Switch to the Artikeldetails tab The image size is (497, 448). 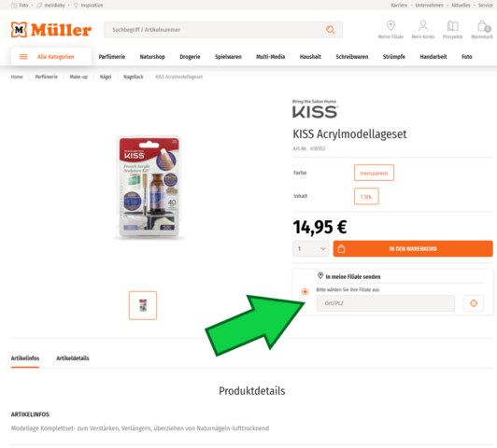click(73, 358)
